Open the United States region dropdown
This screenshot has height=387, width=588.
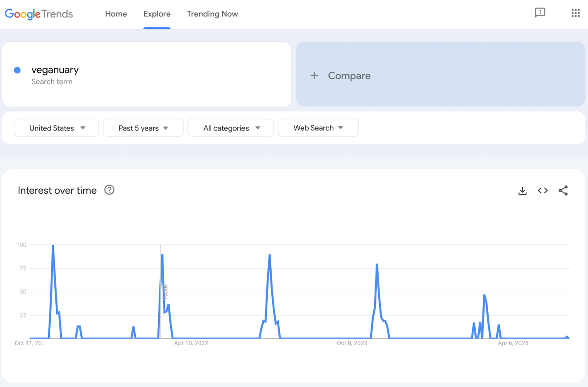coord(56,128)
